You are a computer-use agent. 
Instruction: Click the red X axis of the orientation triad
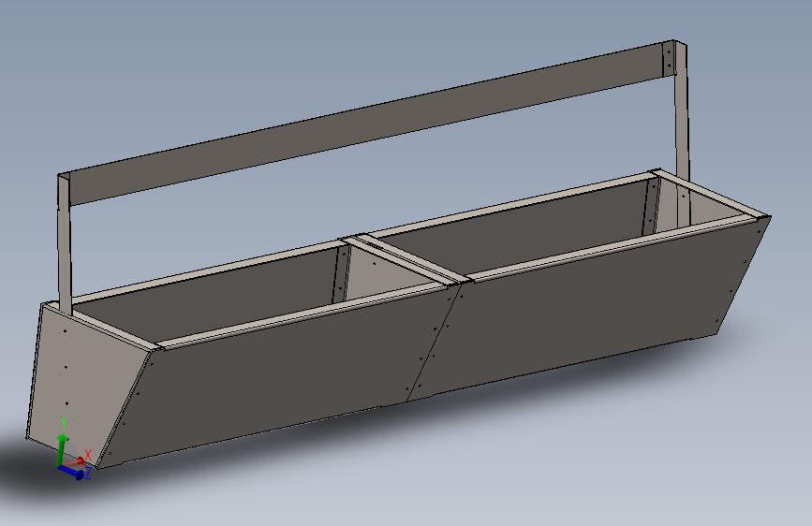(74, 461)
